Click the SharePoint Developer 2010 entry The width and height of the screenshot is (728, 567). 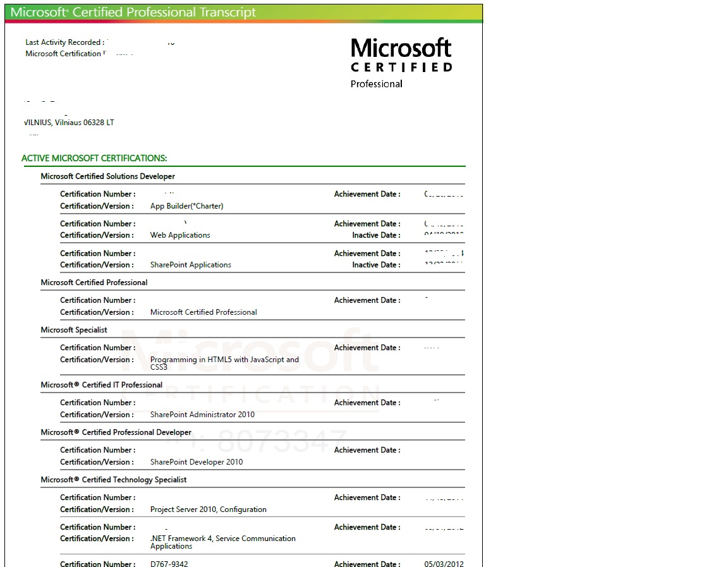196,462
